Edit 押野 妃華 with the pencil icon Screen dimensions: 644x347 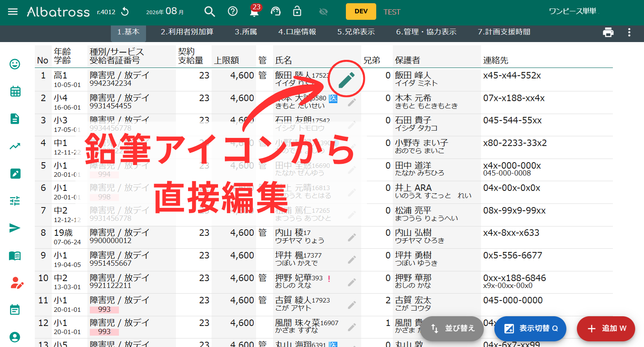352,282
